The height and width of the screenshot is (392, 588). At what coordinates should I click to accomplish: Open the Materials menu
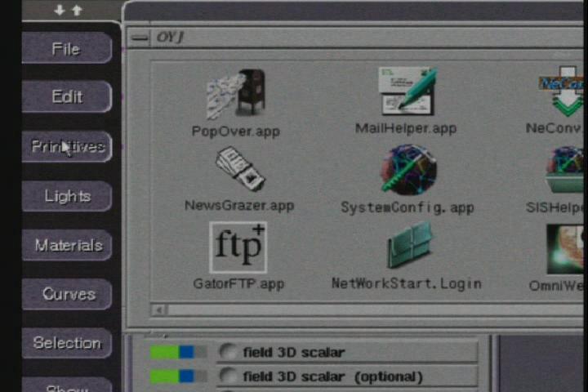click(x=67, y=245)
